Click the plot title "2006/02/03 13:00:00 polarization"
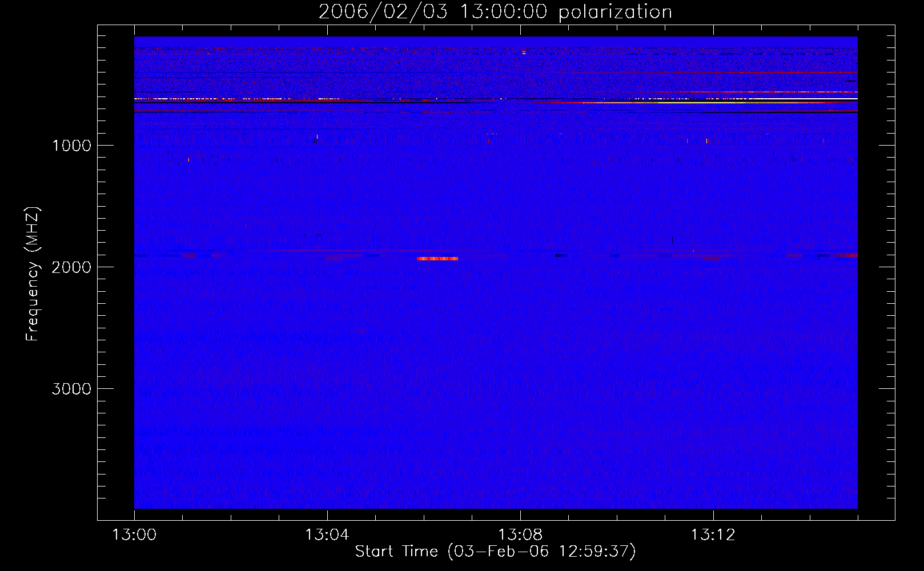This screenshot has height=571, width=924. click(495, 11)
